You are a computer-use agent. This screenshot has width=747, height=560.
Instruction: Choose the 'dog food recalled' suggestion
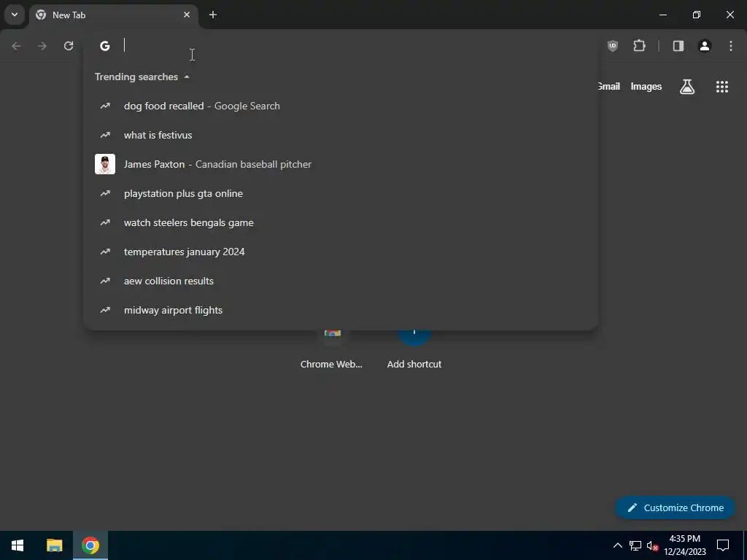point(341,106)
